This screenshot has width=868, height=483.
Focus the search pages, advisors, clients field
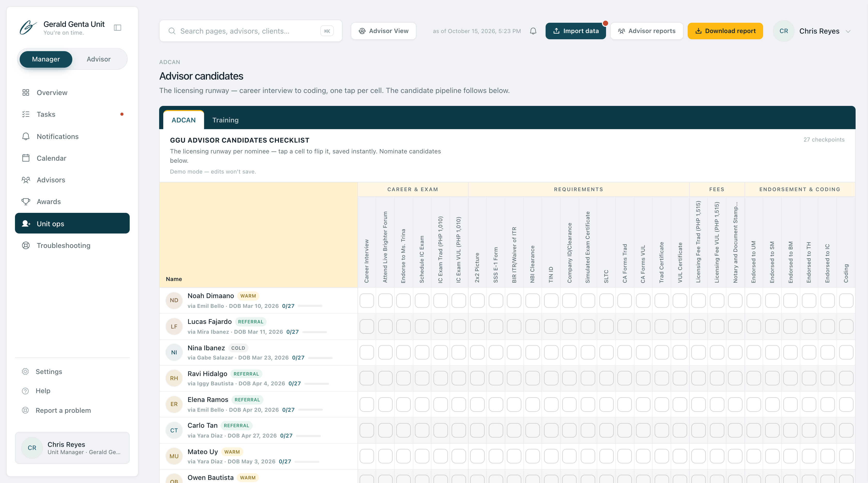(251, 31)
